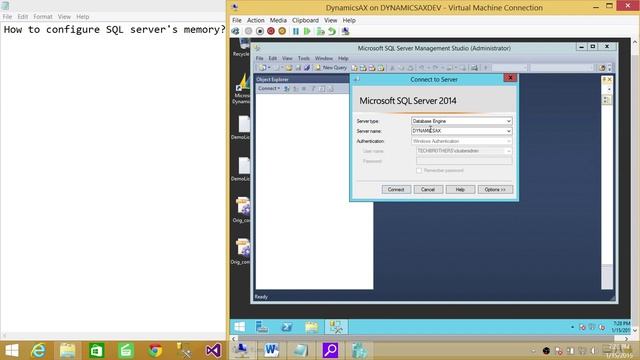Click the VM window scroll-down arrow
Screen dimensions: 640x360
[x=635, y=330]
